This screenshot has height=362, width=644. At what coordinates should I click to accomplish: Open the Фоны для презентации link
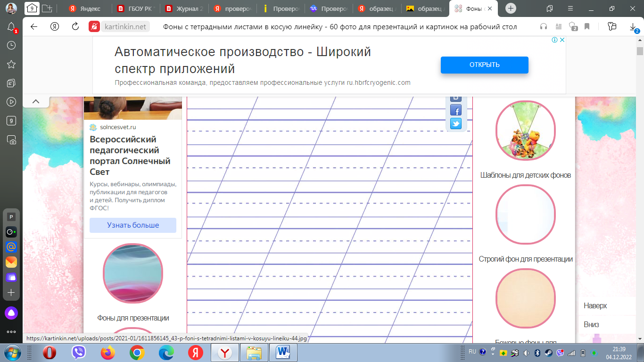coord(133,318)
